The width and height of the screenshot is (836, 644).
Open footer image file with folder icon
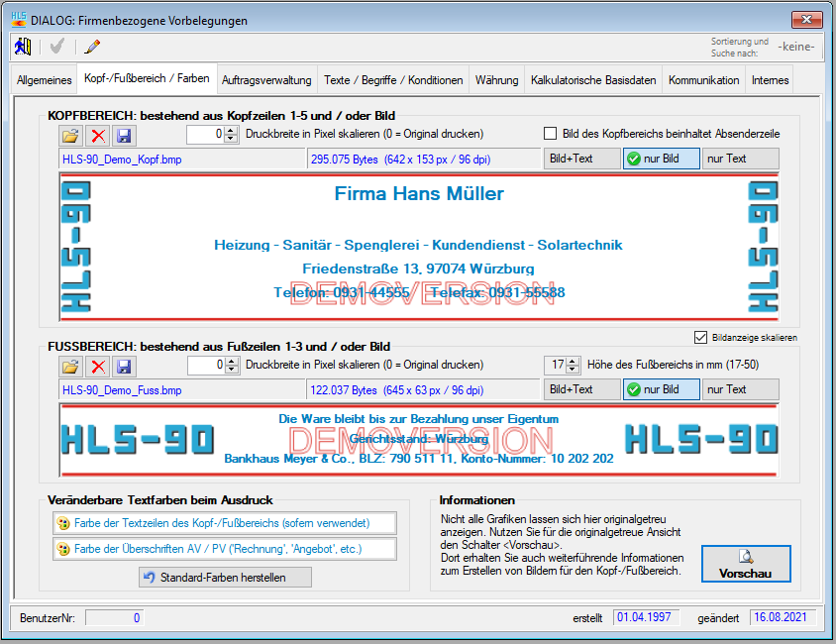(70, 367)
